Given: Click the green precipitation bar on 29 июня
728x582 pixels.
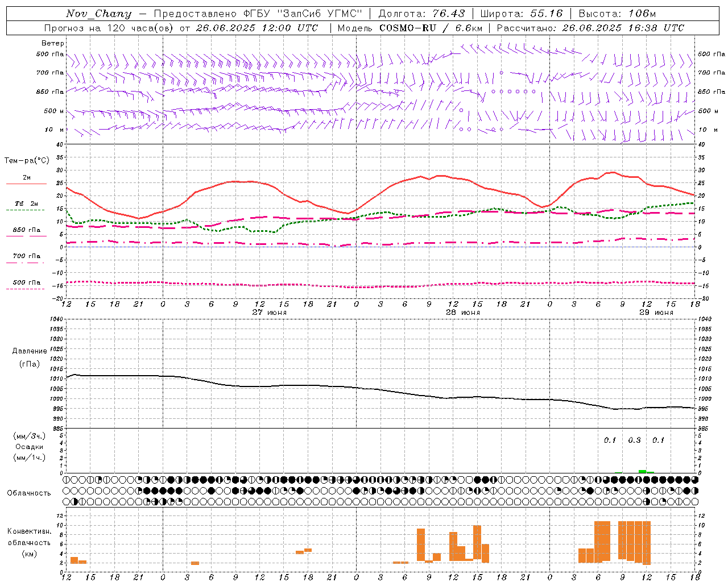Looking at the screenshot, I should point(643,471).
